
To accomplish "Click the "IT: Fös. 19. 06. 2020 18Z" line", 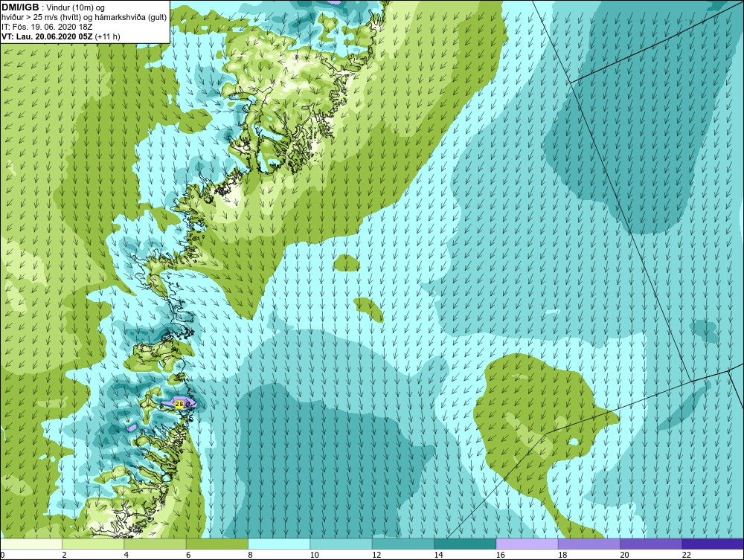I will tap(47, 27).
